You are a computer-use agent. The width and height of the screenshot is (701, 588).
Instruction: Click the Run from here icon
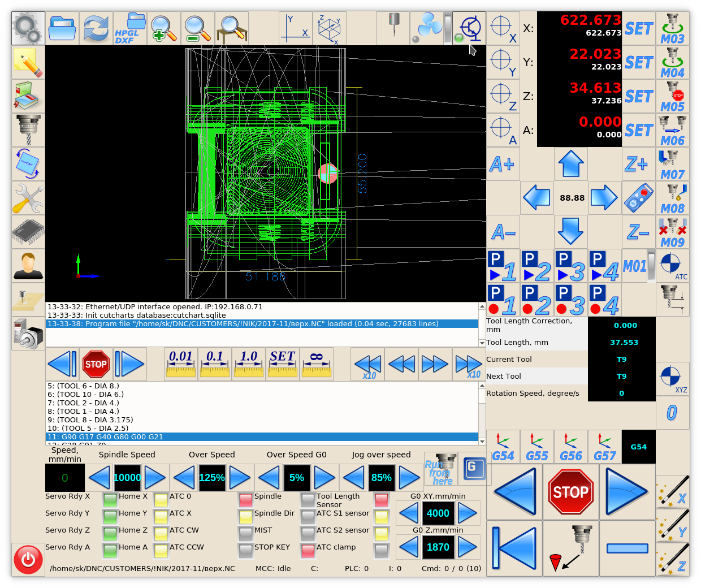pyautogui.click(x=440, y=469)
